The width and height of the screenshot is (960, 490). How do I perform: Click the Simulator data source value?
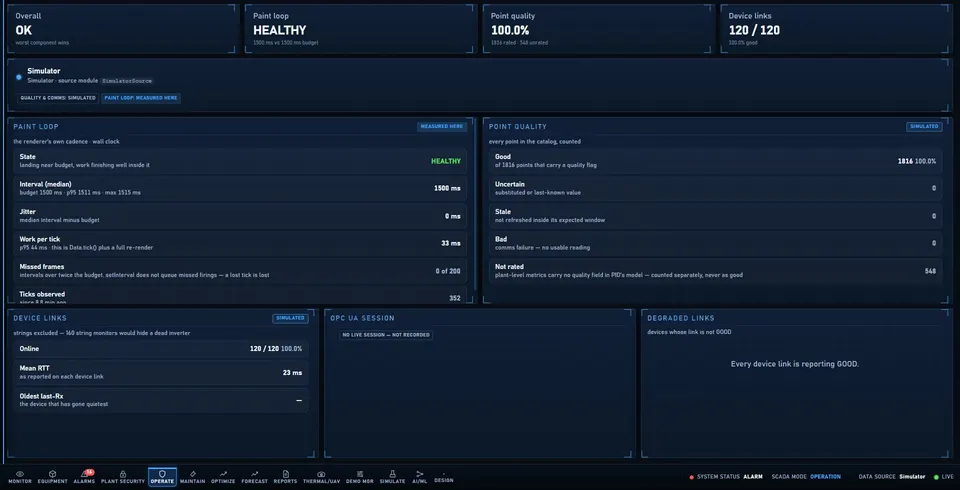click(x=912, y=477)
